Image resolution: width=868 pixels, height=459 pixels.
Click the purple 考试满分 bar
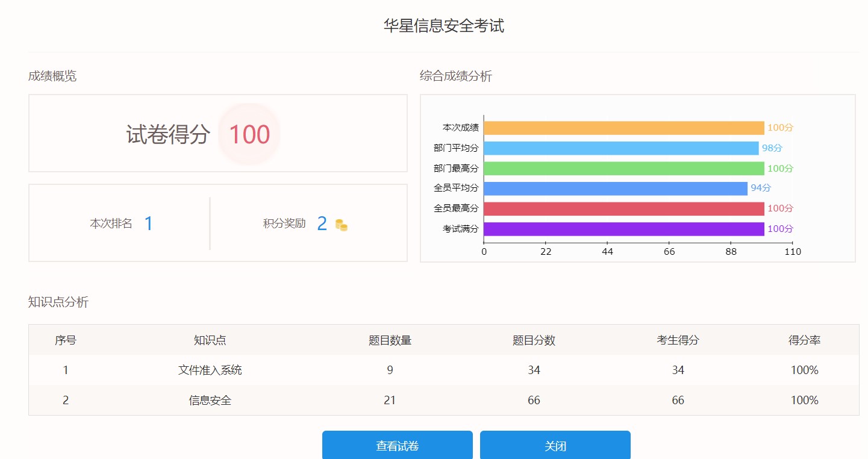pos(623,229)
